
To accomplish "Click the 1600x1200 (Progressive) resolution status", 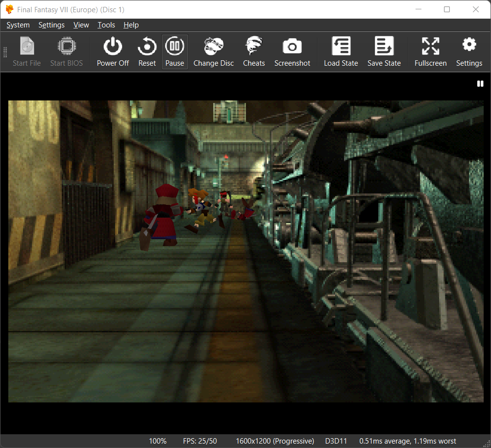I will point(274,441).
